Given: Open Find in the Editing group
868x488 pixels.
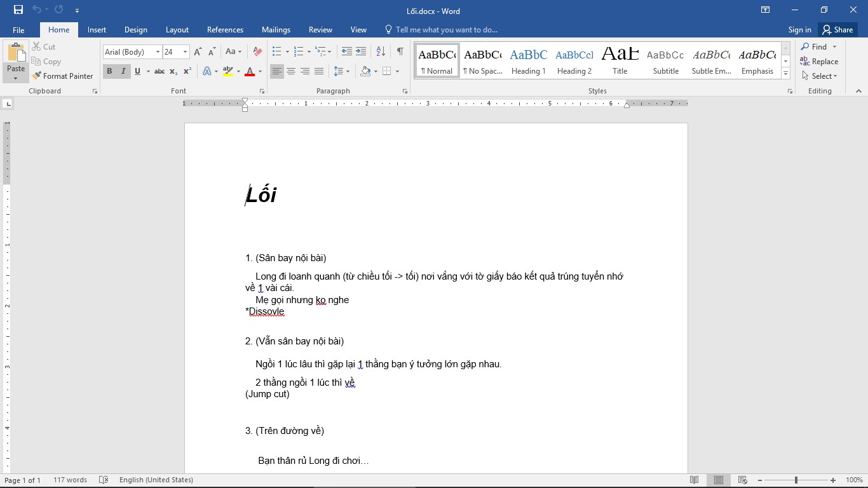Looking at the screenshot, I should coord(815,46).
